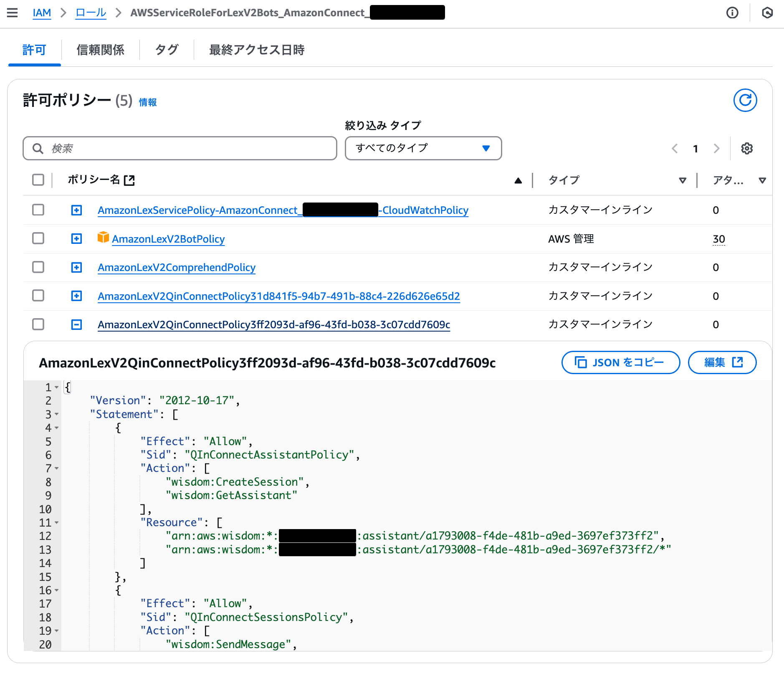The height and width of the screenshot is (684, 784).
Task: Click the info panel icon in header
Action: pyautogui.click(x=732, y=13)
